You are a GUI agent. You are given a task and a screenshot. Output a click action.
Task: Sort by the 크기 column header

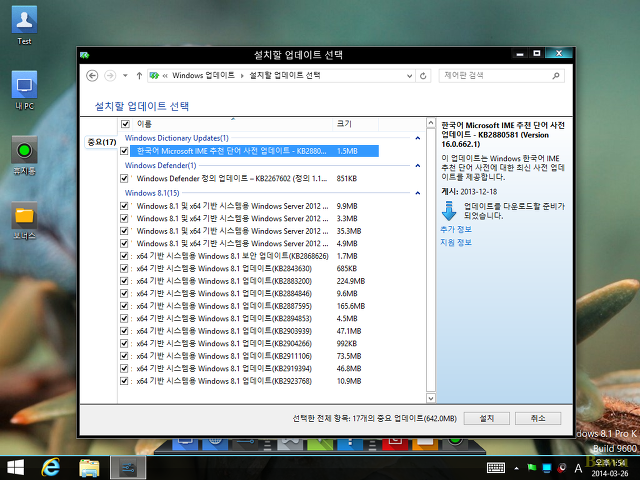click(356, 124)
